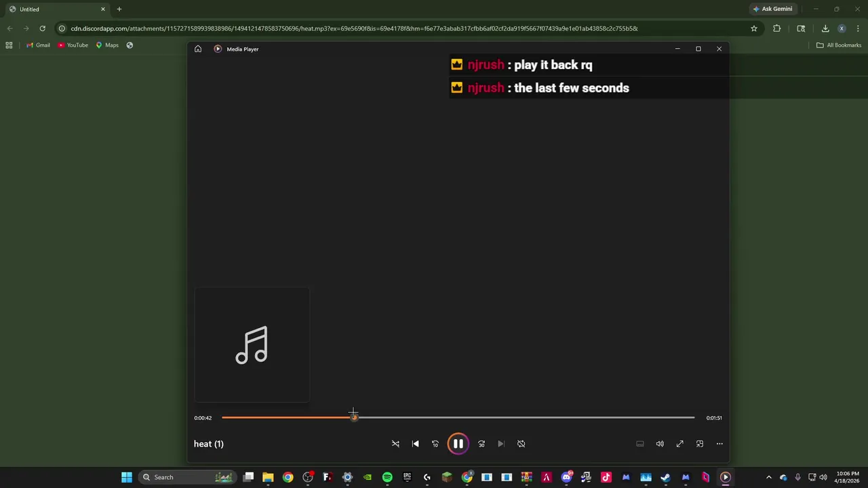The width and height of the screenshot is (868, 488).
Task: Open NVIDIA app from the taskbar
Action: point(368,477)
